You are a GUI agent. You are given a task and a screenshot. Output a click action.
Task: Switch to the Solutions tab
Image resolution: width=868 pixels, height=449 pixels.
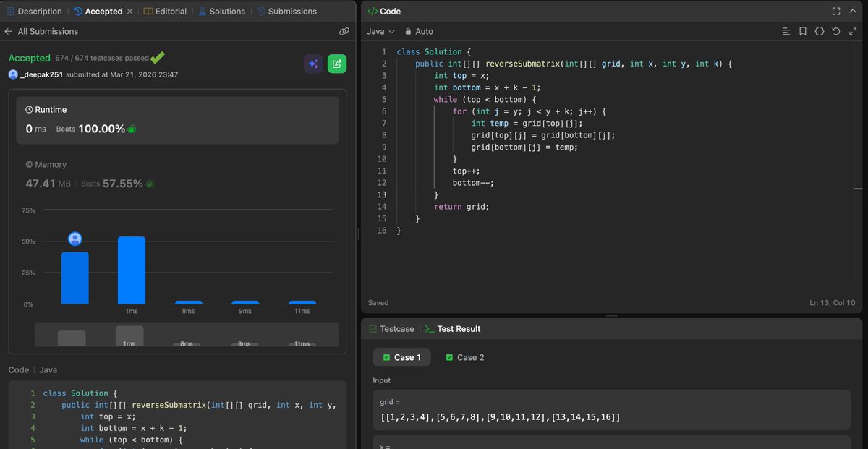(x=222, y=12)
